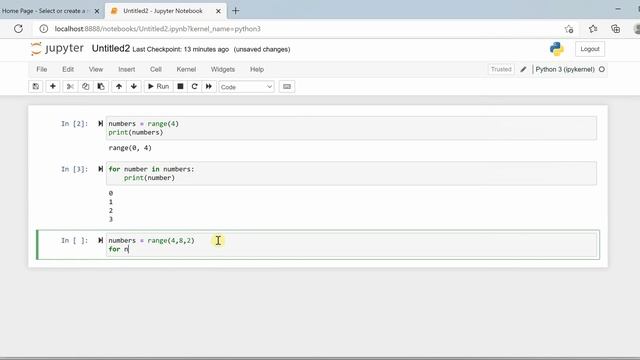Click the Python logo icon

click(557, 49)
